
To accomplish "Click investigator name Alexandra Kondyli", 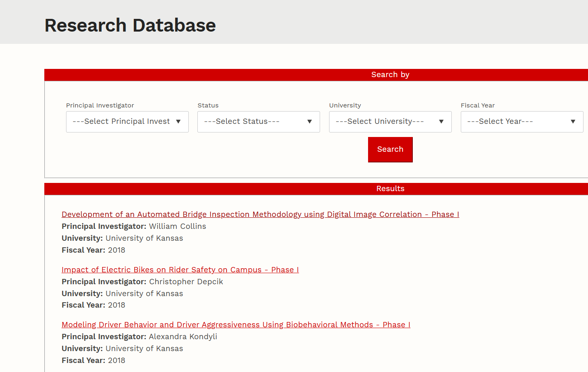I will click(183, 337).
